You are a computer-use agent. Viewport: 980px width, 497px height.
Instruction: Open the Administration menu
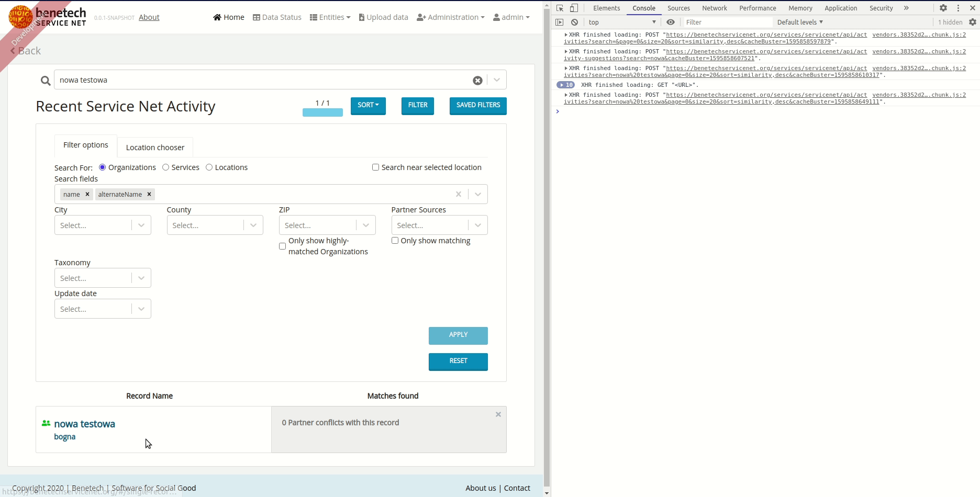450,17
